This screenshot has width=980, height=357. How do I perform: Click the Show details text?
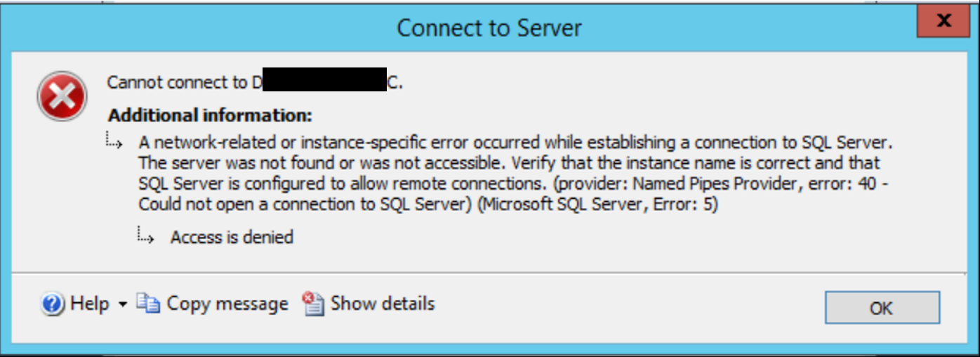[x=383, y=304]
